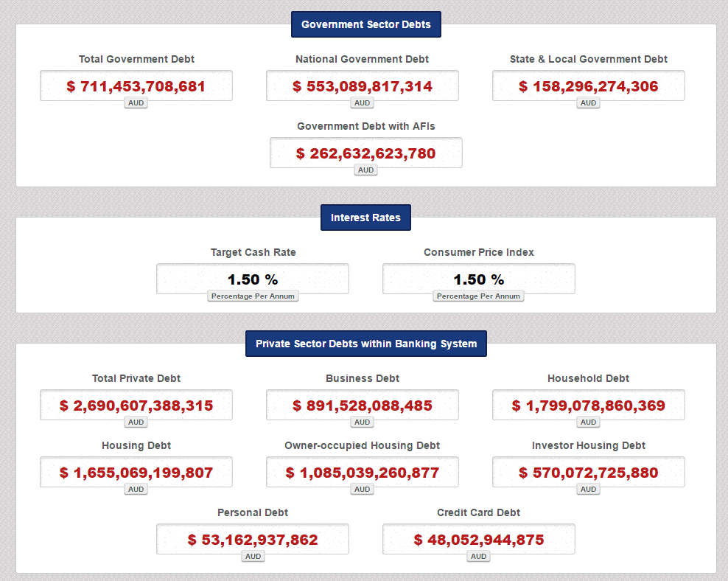Click the Interest Rates header button
Screen dimensions: 728x581
click(x=365, y=218)
